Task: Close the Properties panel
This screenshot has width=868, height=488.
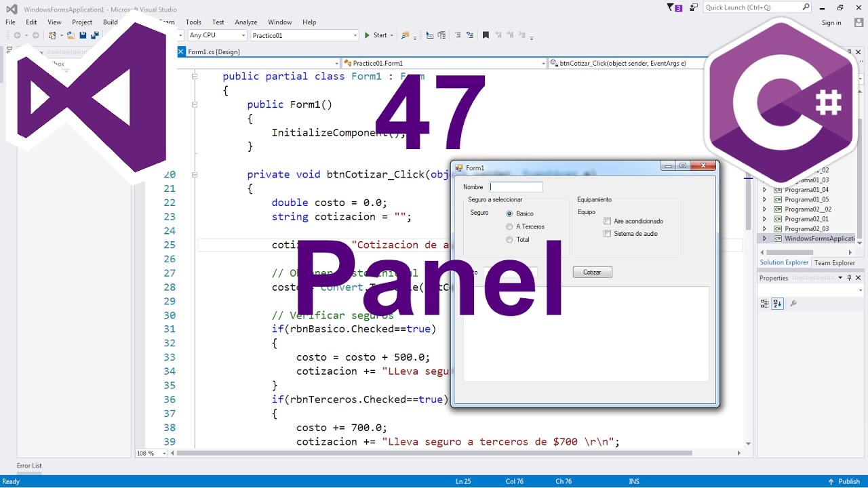Action: coord(858,278)
